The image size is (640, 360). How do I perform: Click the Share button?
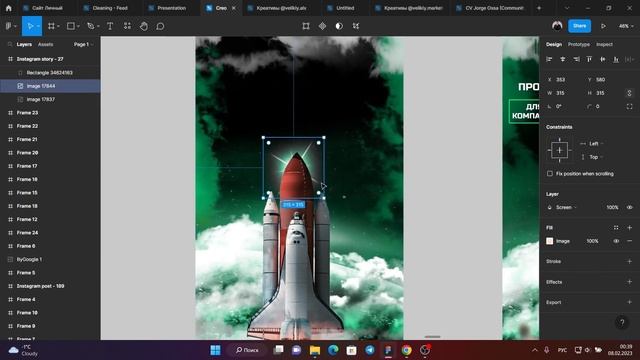point(580,26)
